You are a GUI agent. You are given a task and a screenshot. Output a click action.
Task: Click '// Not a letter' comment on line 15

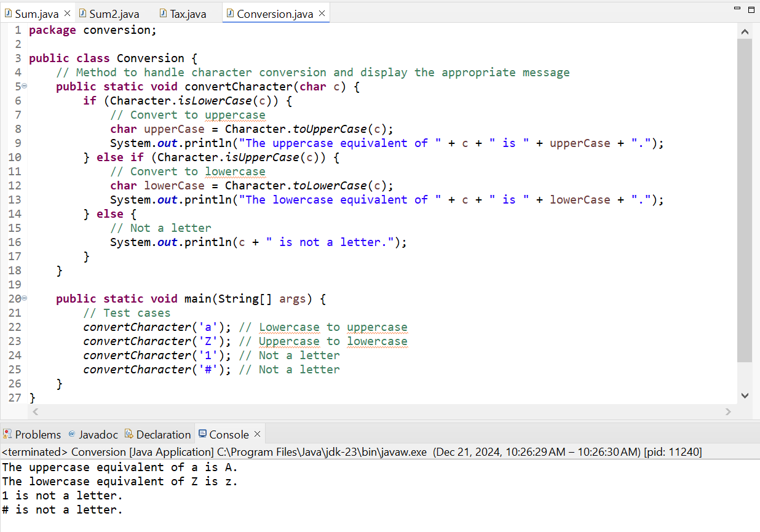(x=160, y=228)
